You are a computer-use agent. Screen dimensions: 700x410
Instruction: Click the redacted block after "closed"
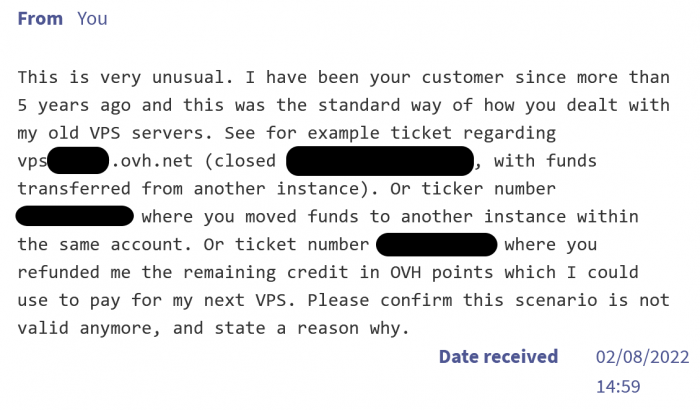(379, 160)
